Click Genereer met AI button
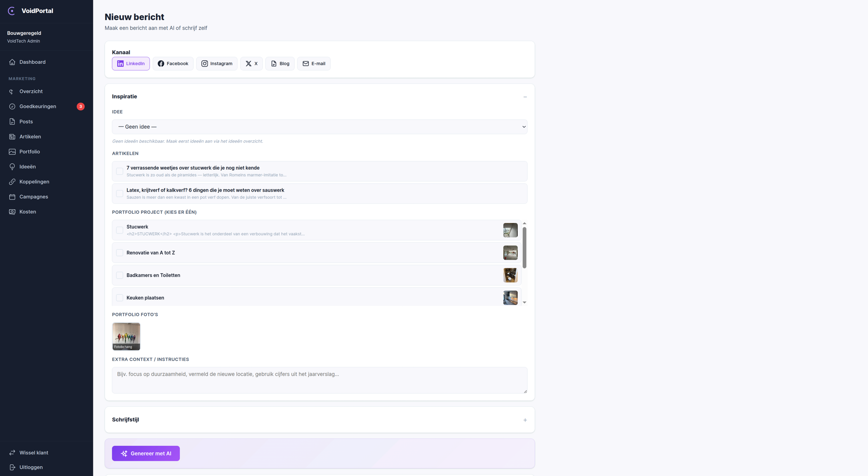 [x=145, y=453]
